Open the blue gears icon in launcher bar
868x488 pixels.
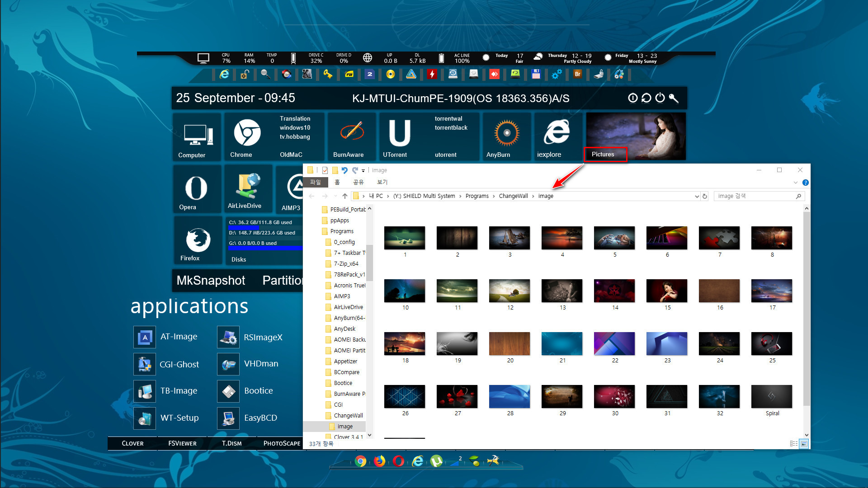[x=557, y=74]
